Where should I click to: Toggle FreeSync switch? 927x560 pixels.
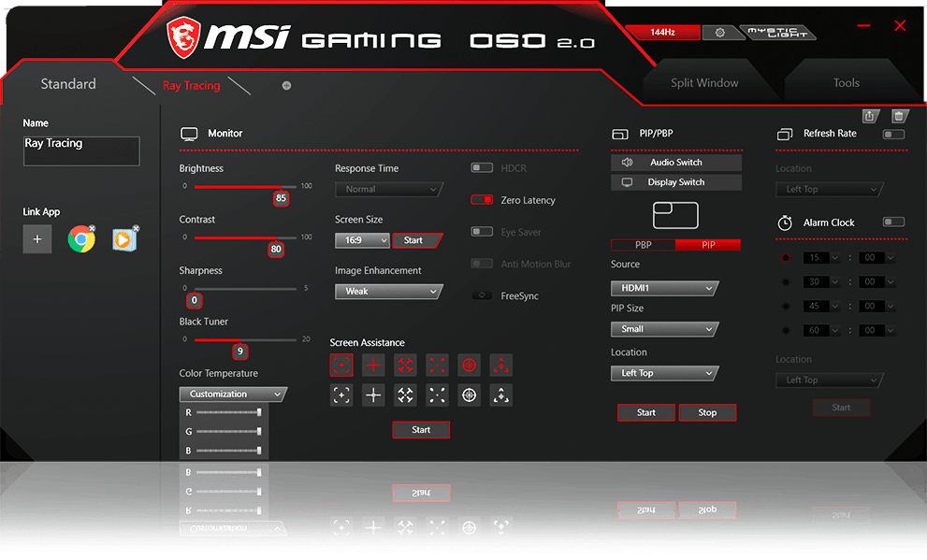click(482, 295)
